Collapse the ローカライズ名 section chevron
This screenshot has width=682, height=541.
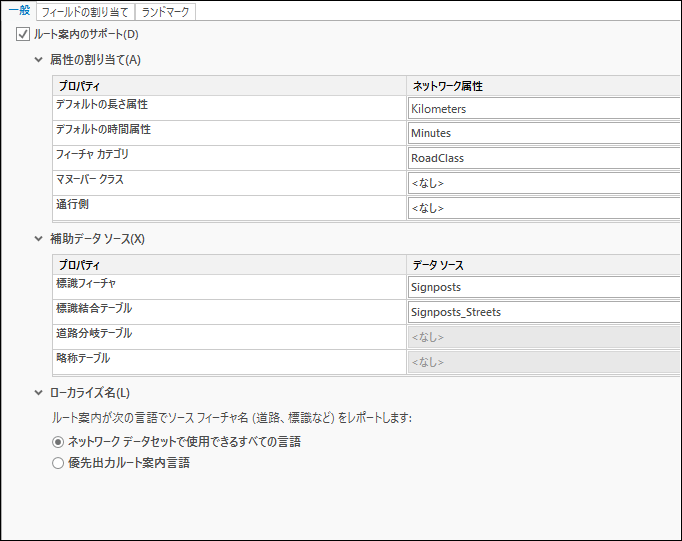click(39, 393)
